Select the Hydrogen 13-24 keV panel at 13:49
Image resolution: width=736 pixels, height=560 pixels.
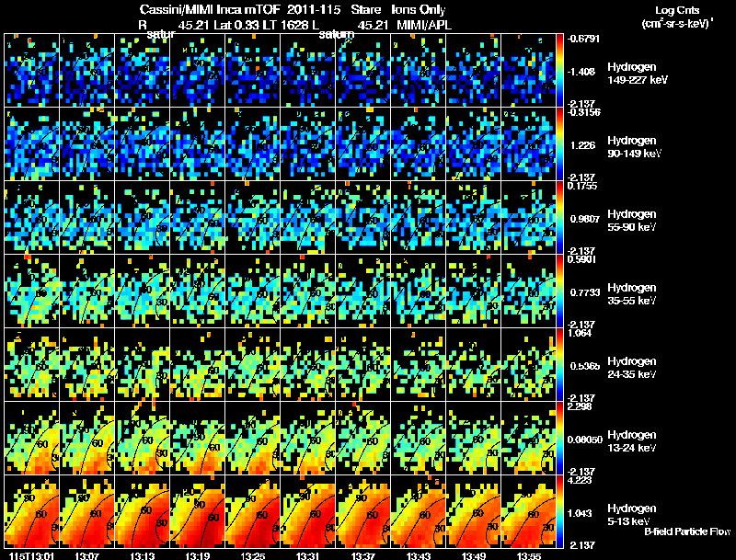(474, 438)
